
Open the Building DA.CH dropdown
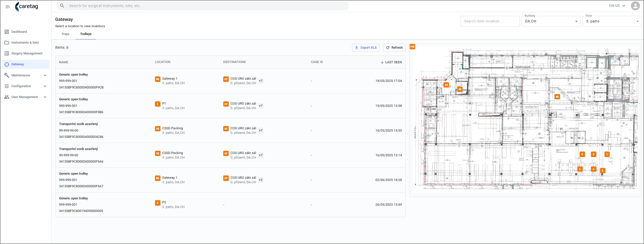tap(551, 21)
